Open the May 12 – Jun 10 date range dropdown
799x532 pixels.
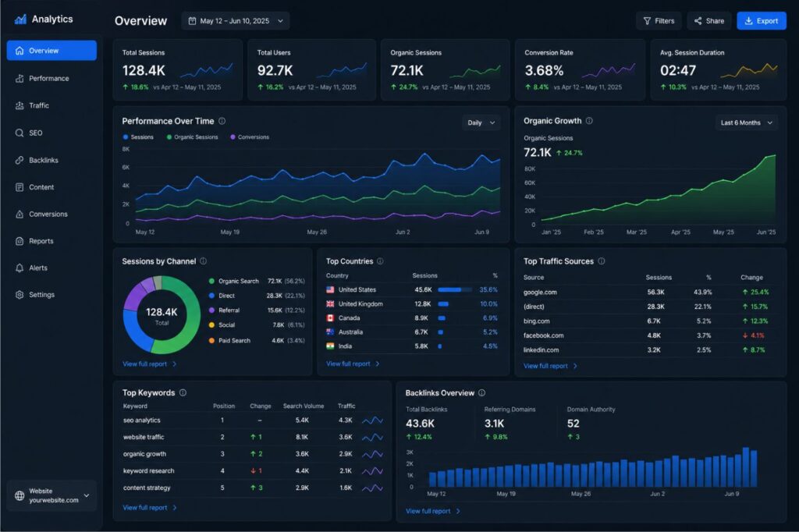[236, 21]
